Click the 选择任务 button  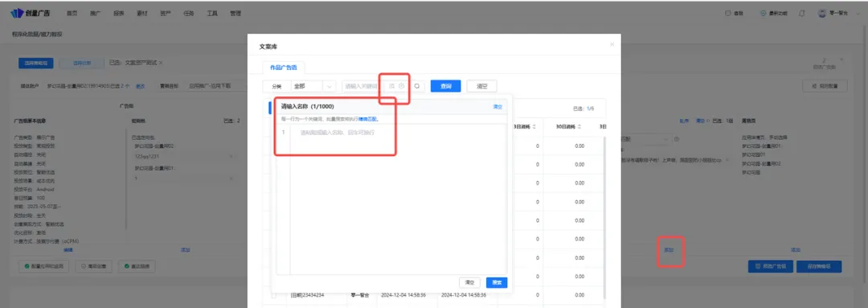82,64
